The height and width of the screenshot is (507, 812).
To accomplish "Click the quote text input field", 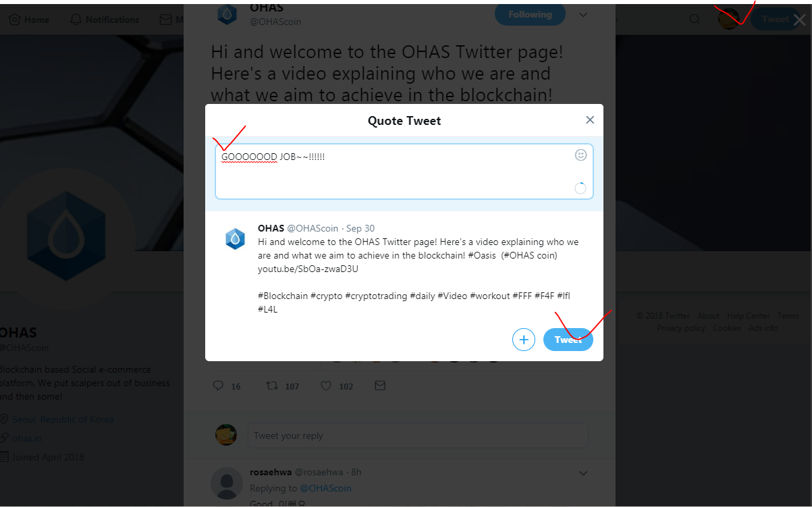I will pos(404,171).
